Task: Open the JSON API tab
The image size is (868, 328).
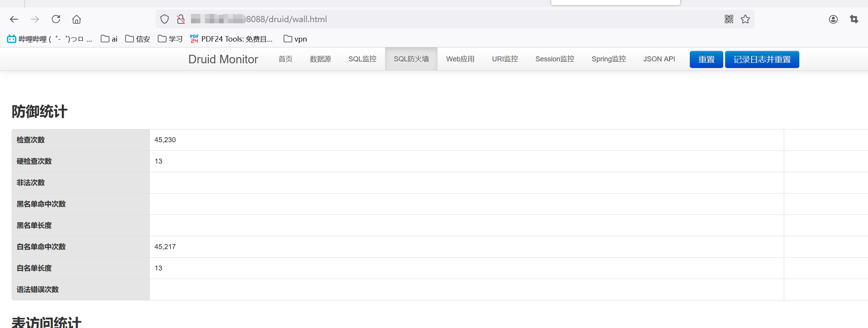Action: click(x=659, y=59)
